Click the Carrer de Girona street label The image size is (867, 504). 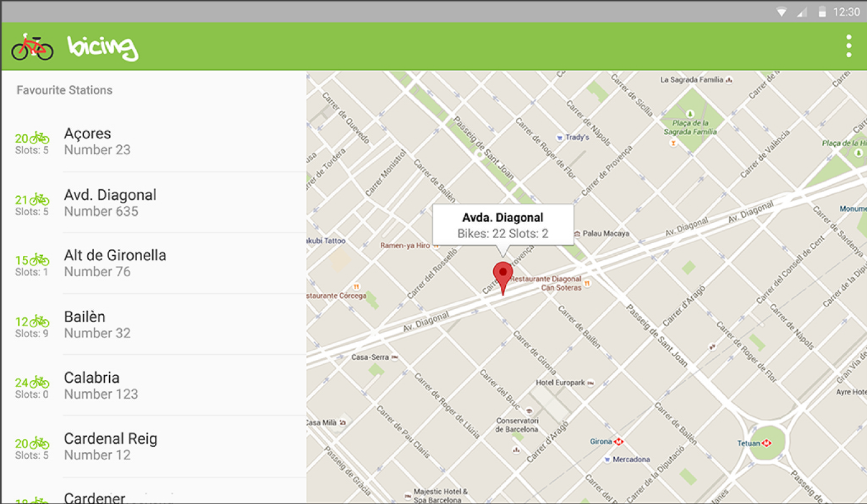pyautogui.click(x=535, y=353)
